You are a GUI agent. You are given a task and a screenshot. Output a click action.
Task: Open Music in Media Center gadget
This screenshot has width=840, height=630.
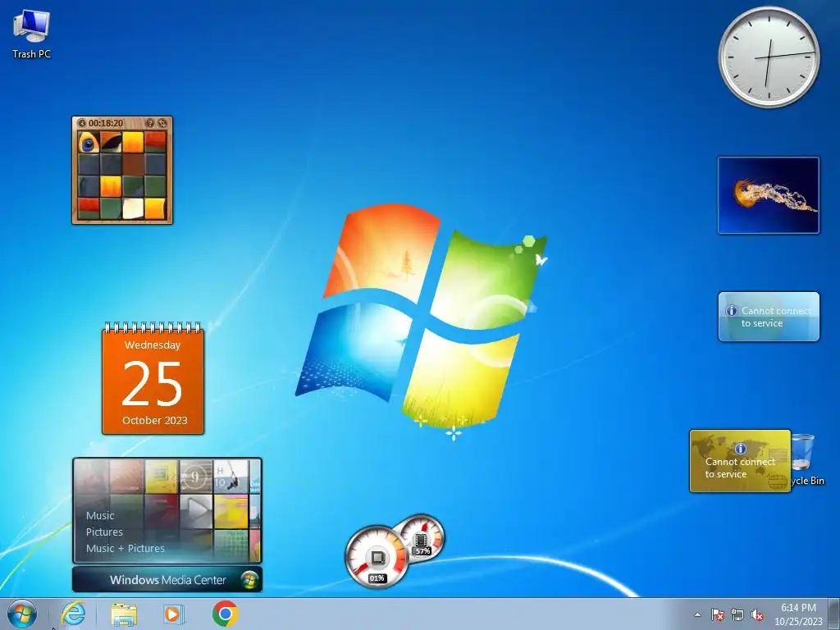pyautogui.click(x=100, y=515)
